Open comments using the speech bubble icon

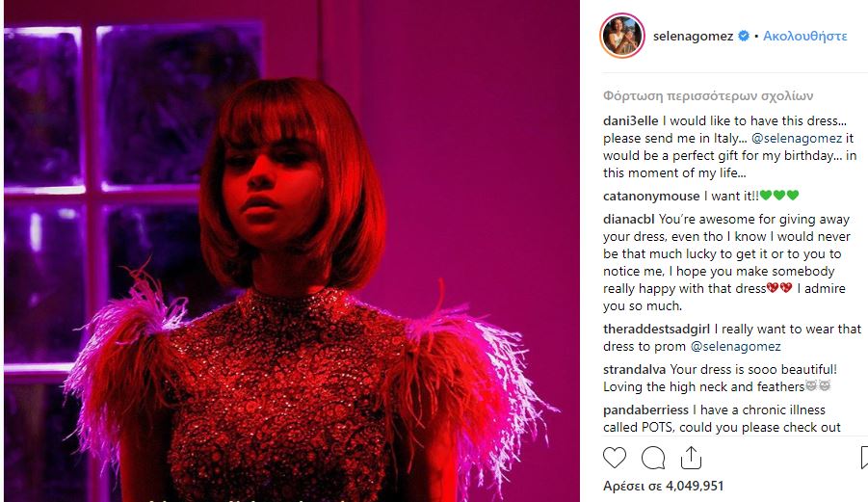652,458
